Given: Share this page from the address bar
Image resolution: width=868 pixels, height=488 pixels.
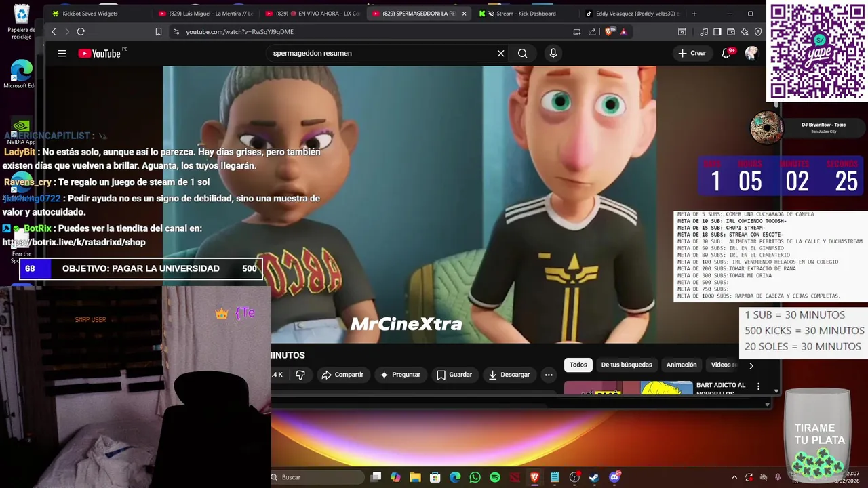Looking at the screenshot, I should click(x=592, y=32).
